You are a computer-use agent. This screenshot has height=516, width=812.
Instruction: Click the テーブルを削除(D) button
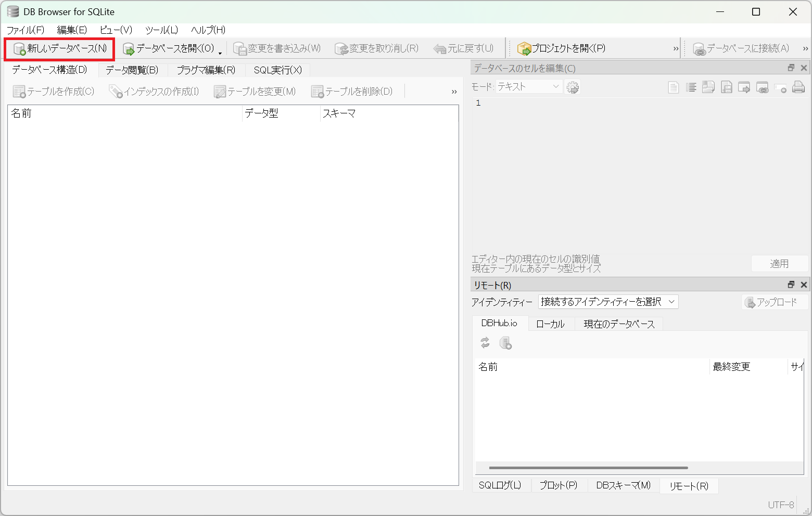tap(352, 92)
